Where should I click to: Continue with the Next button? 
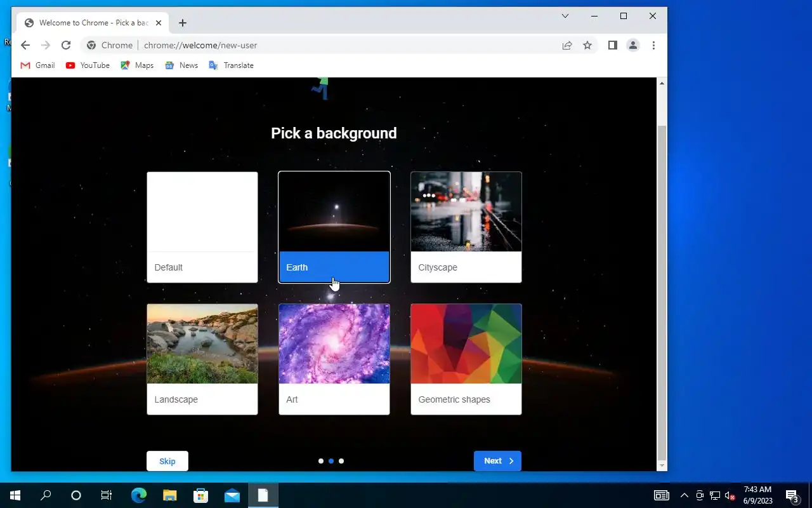497,461
